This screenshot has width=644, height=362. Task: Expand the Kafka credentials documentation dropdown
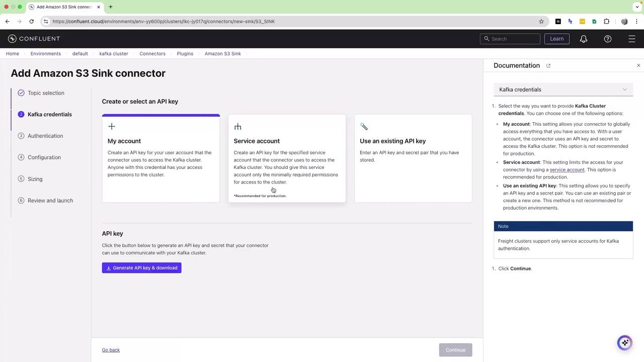(x=563, y=89)
